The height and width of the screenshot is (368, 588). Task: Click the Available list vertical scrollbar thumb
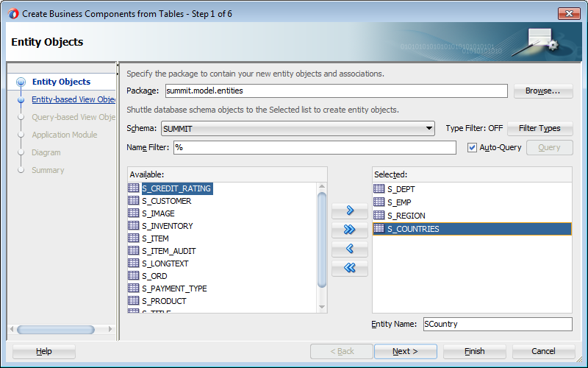[x=322, y=240]
